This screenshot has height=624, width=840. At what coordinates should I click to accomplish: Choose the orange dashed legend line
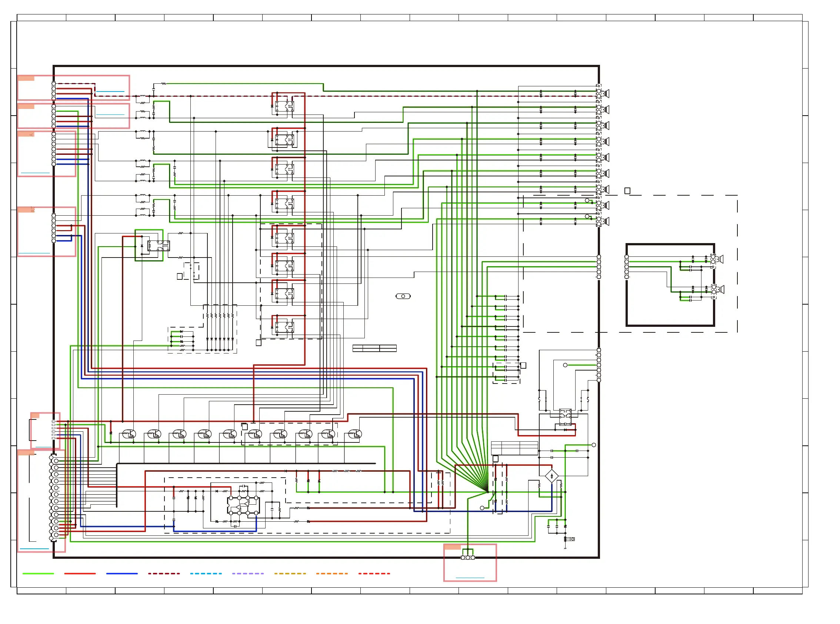click(x=332, y=573)
